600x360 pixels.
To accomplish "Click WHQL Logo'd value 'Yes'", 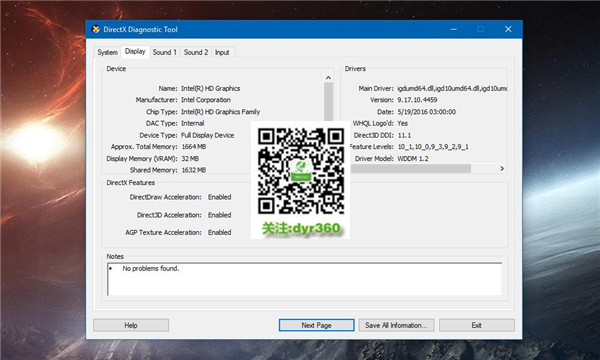I will tap(403, 123).
